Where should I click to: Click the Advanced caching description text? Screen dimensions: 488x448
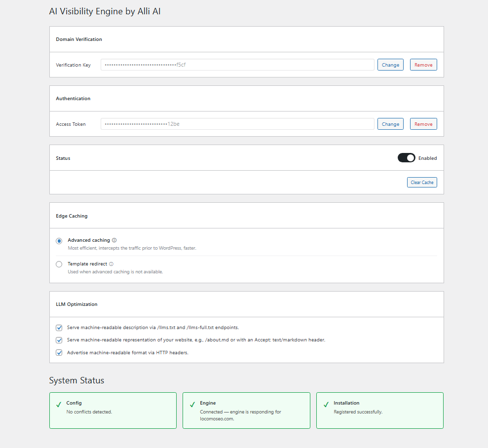pyautogui.click(x=132, y=248)
